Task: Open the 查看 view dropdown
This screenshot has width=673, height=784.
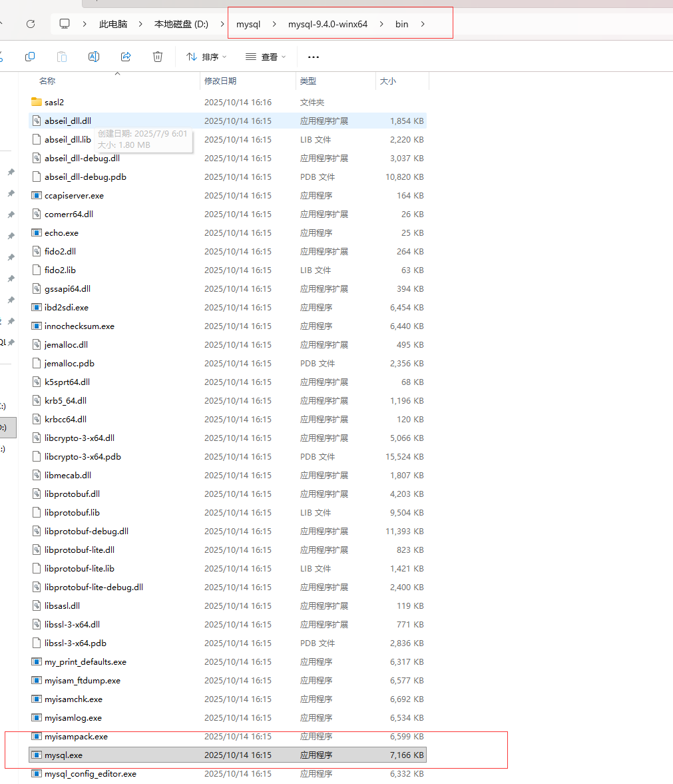Action: pos(266,57)
